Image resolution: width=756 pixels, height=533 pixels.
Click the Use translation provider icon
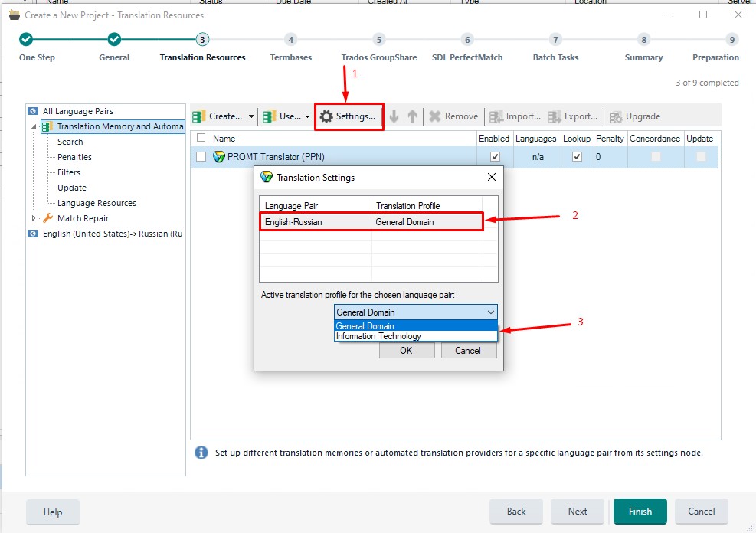point(270,116)
